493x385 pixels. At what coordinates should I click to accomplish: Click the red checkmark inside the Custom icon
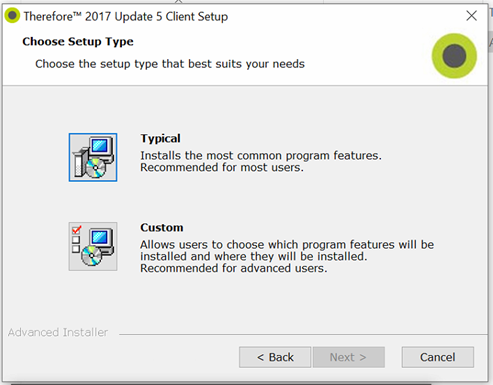(77, 230)
